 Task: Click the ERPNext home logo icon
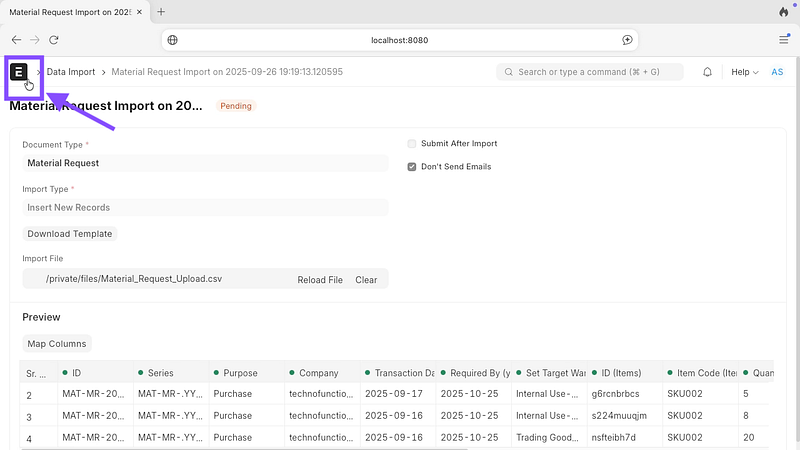click(x=19, y=72)
